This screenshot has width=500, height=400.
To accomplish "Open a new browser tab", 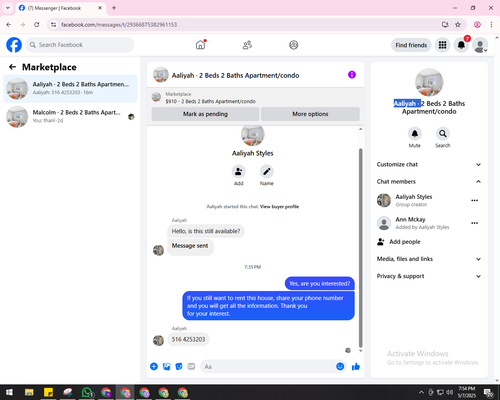I will [x=114, y=8].
